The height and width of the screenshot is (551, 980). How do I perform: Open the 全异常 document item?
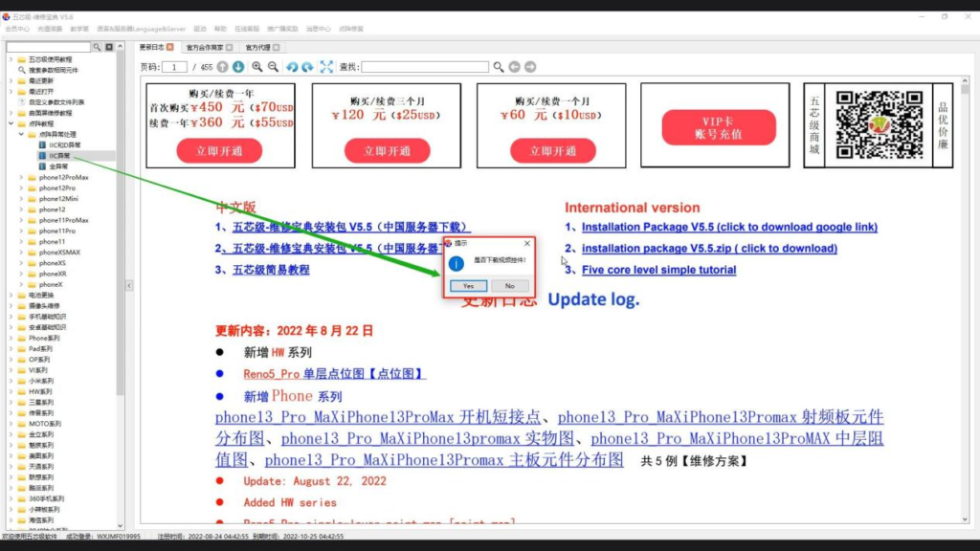click(58, 166)
